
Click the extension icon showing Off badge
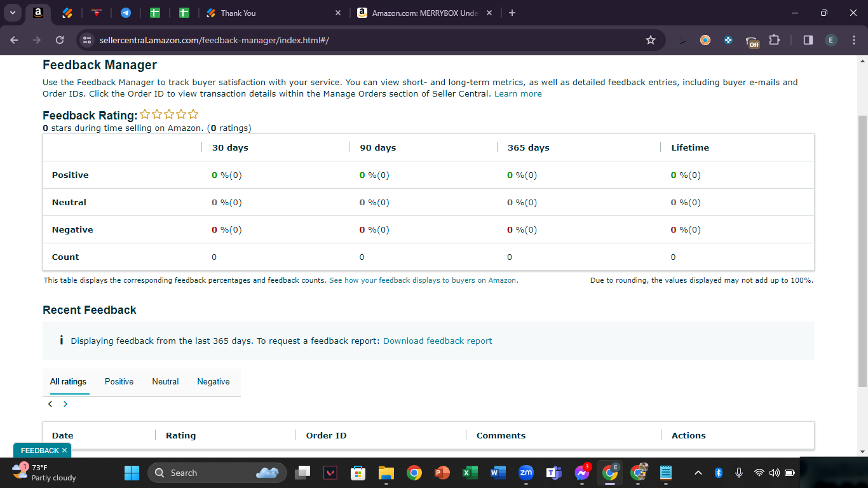point(752,41)
